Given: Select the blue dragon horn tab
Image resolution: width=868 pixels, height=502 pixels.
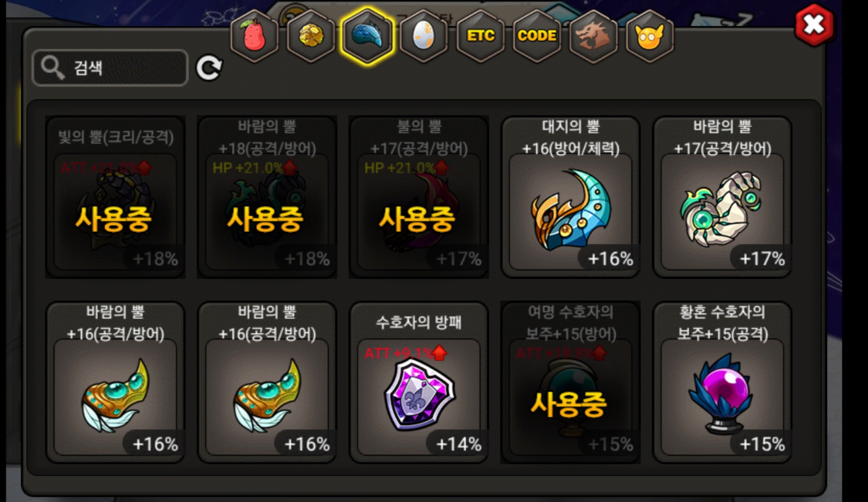Looking at the screenshot, I should tap(367, 36).
